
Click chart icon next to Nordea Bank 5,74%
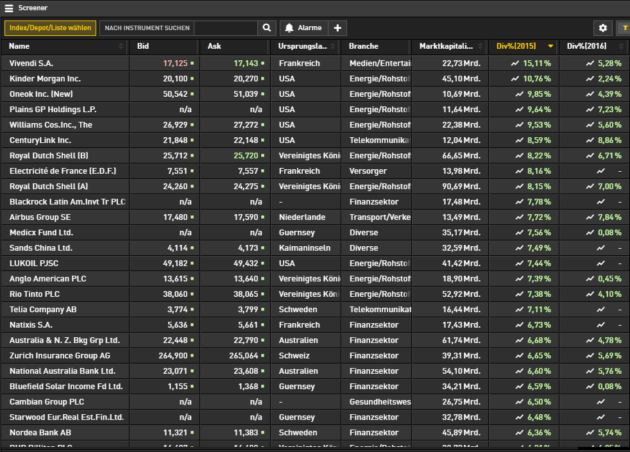pos(589,433)
